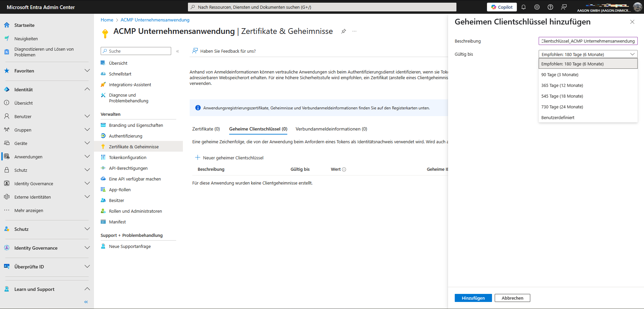Open notifications bell in top bar
The image size is (644, 309).
tap(524, 7)
